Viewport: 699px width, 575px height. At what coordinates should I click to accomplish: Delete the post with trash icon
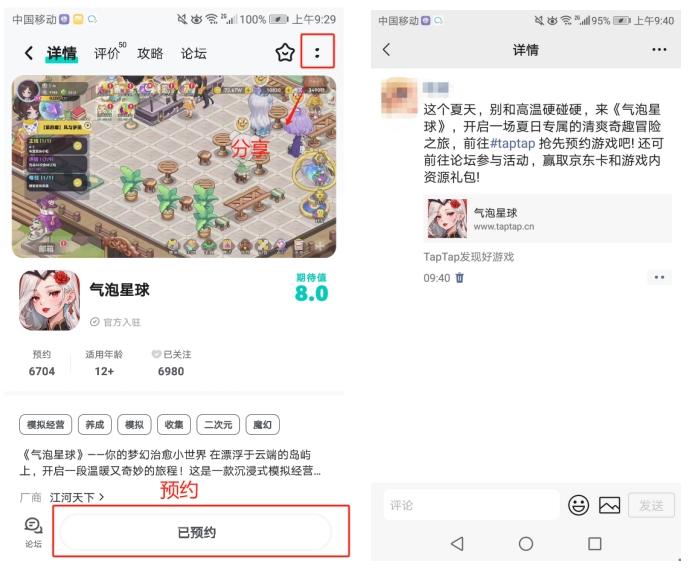pos(460,278)
